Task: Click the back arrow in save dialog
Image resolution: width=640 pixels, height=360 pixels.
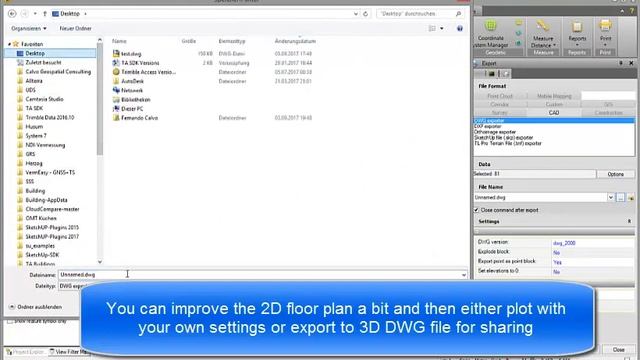Action: click(12, 13)
